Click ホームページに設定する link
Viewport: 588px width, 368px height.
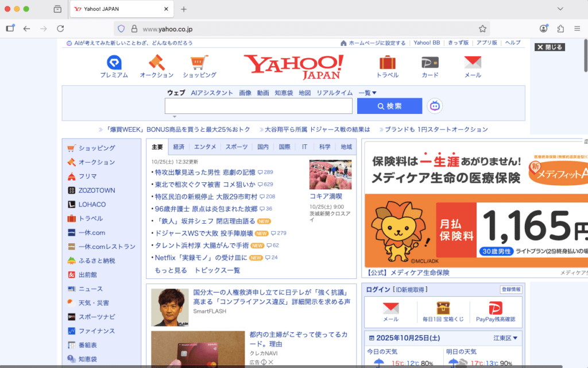377,43
